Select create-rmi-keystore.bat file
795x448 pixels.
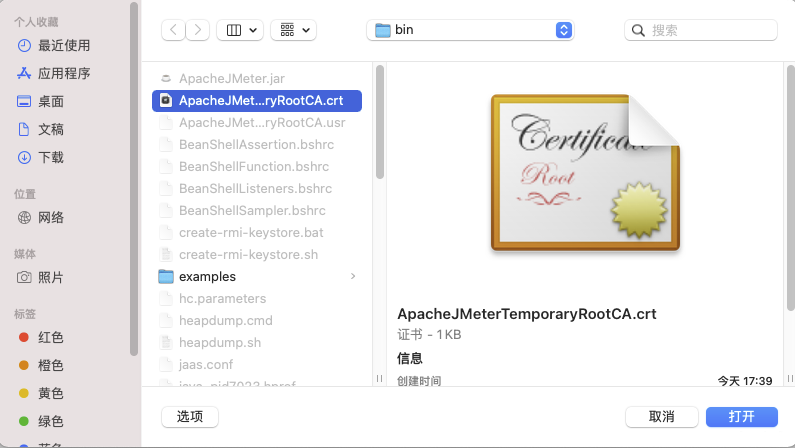point(257,233)
